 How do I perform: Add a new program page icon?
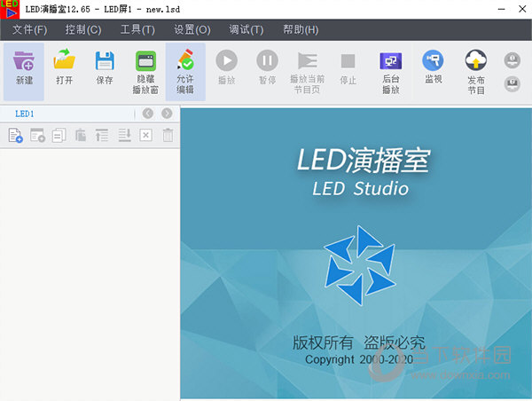pos(15,135)
